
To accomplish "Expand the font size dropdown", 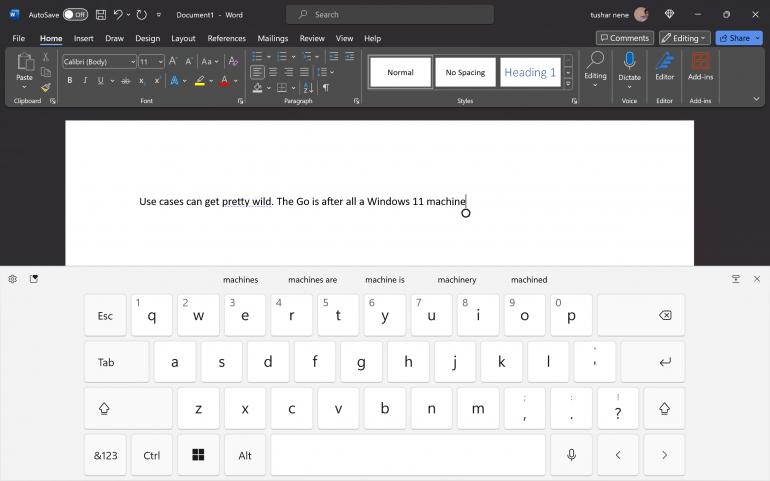I will click(x=160, y=61).
